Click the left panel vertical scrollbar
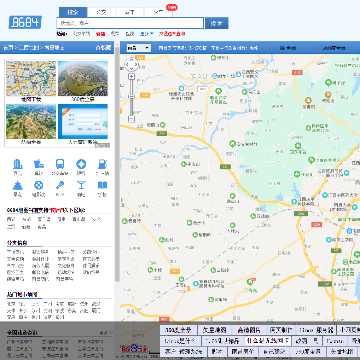The image size is (360, 360). point(117,163)
